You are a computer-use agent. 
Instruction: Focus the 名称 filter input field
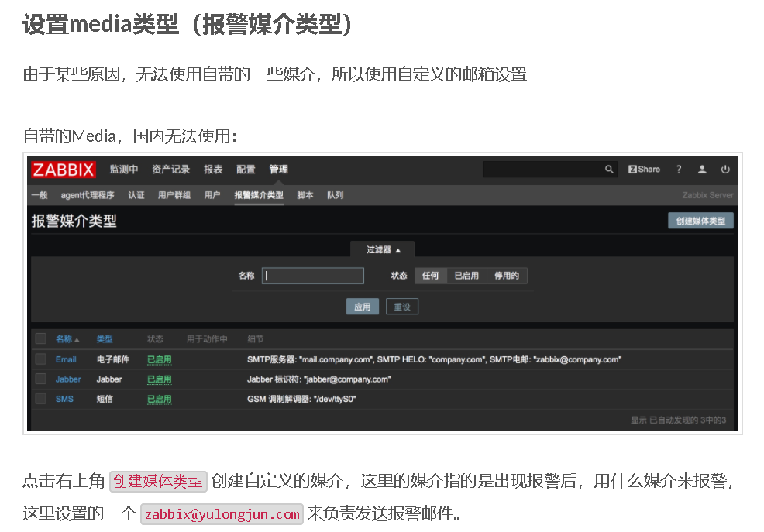tap(313, 276)
